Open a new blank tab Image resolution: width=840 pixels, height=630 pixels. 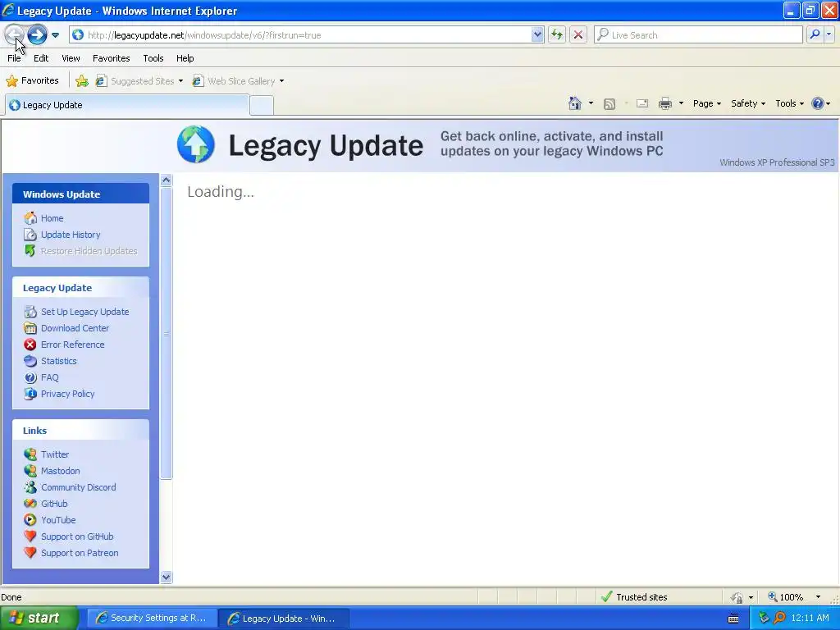[x=262, y=106]
